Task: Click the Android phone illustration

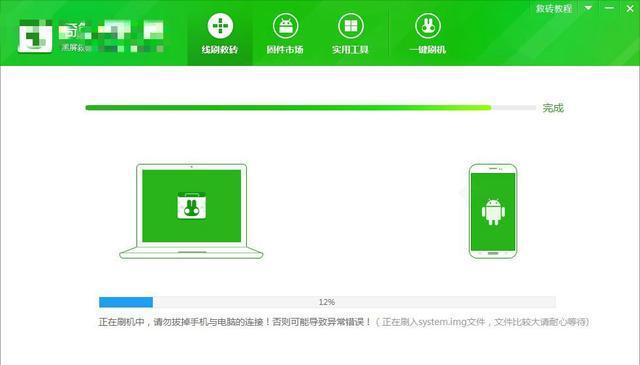Action: [493, 211]
